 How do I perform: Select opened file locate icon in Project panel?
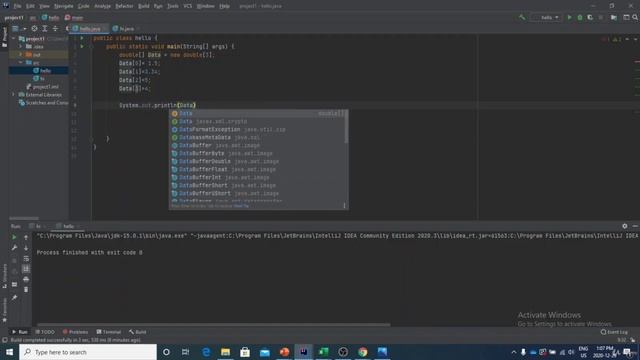(34, 29)
